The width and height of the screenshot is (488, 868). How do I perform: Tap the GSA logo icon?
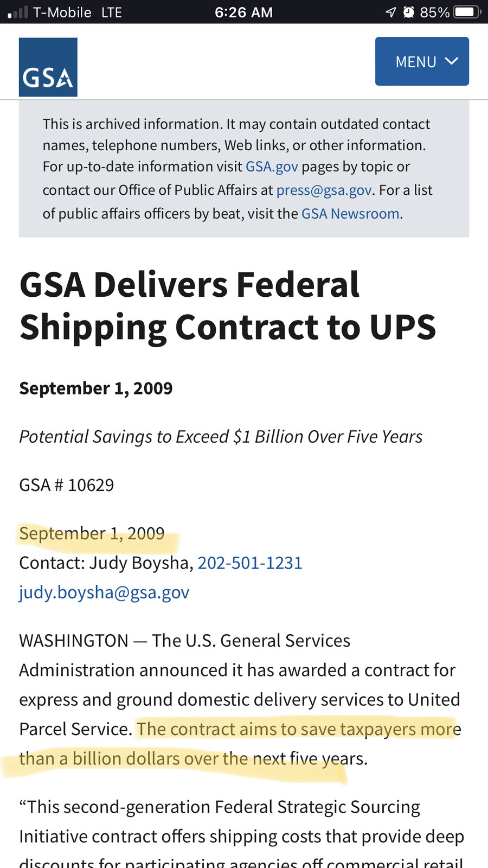[48, 67]
